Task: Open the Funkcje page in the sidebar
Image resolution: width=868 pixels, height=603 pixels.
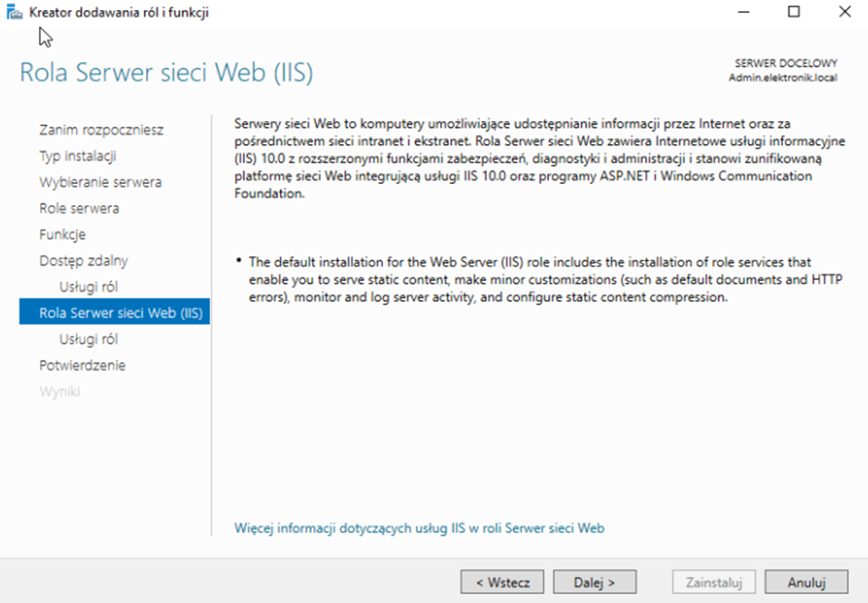Action: pyautogui.click(x=62, y=234)
